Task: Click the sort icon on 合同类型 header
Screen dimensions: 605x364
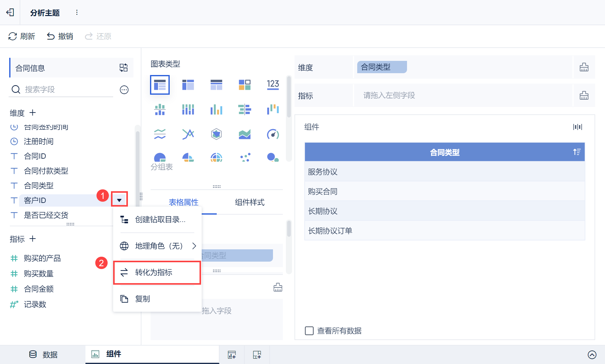Action: (576, 152)
